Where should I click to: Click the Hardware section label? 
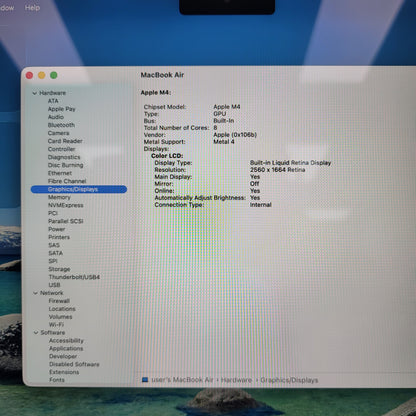[52, 93]
